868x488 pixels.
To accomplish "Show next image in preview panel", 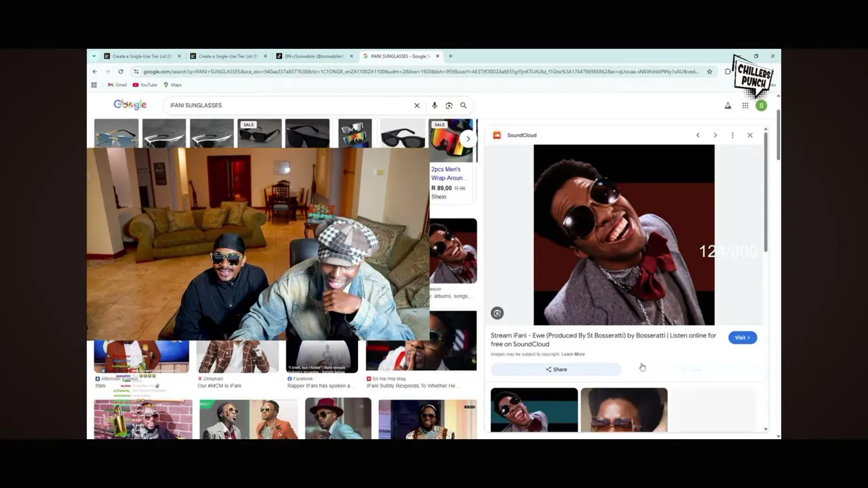I will click(x=715, y=136).
